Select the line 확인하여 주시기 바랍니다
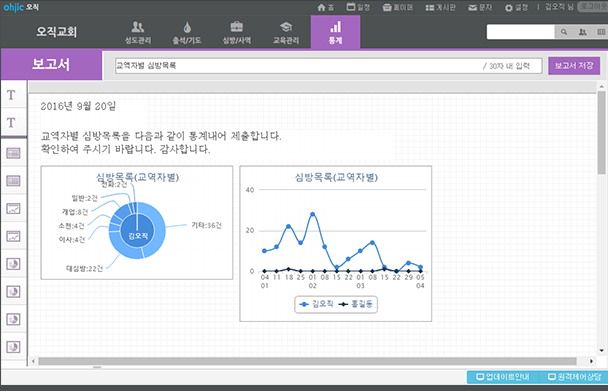 click(x=126, y=149)
